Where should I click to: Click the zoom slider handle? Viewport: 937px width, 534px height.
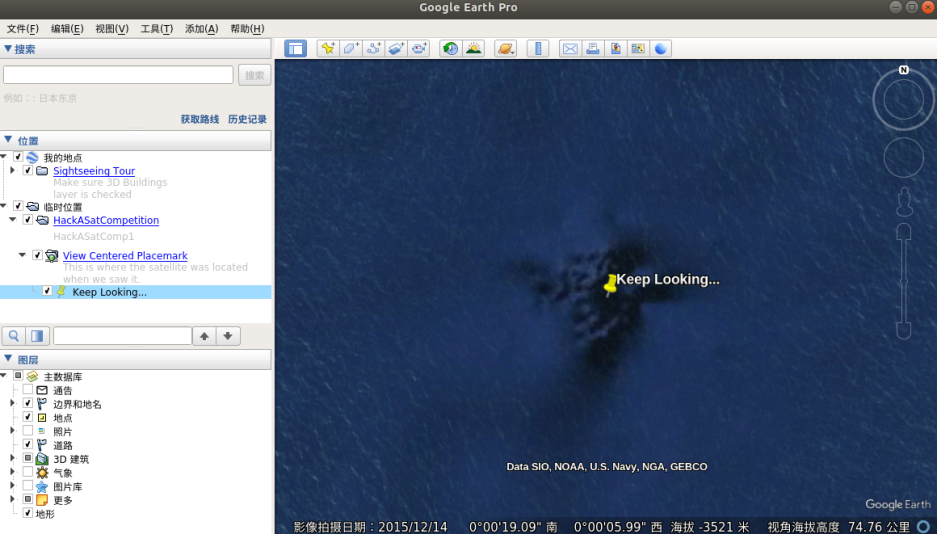point(904,281)
